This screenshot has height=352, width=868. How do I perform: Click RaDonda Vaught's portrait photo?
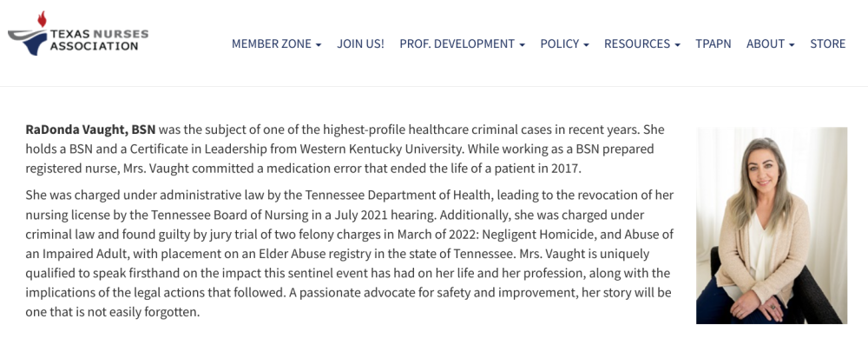(x=772, y=225)
